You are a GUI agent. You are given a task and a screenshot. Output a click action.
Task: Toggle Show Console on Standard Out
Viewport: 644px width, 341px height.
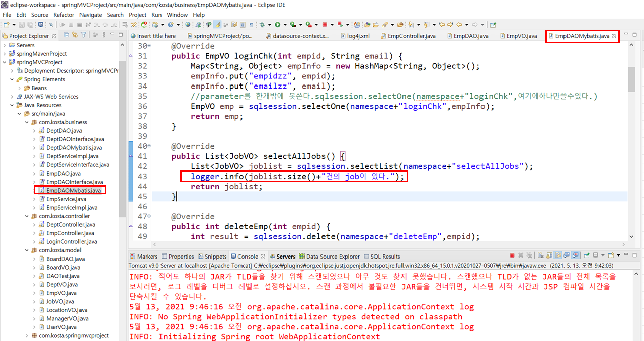(x=567, y=255)
